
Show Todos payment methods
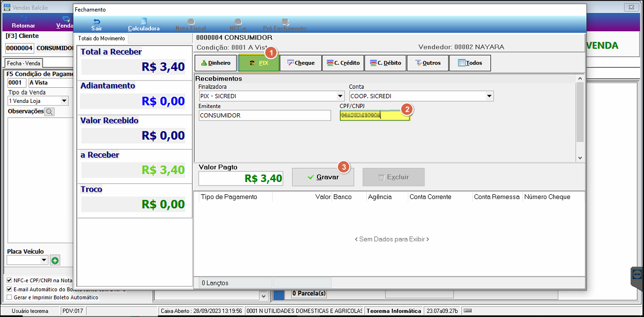click(470, 63)
